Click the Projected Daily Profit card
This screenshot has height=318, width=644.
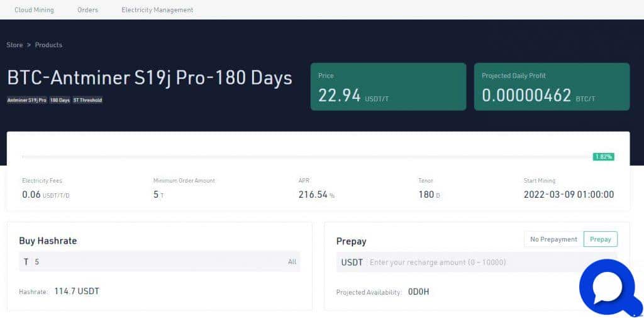click(552, 87)
